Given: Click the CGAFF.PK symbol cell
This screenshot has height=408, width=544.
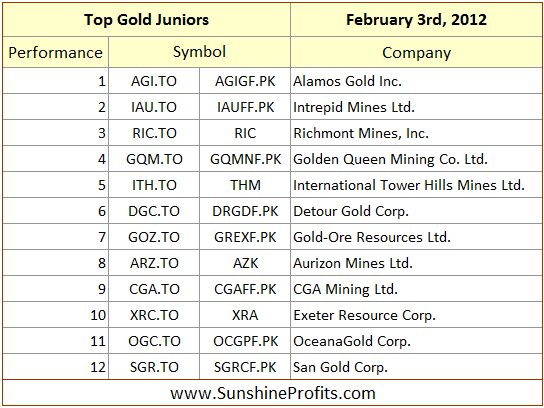Looking at the screenshot, I should [x=245, y=289].
